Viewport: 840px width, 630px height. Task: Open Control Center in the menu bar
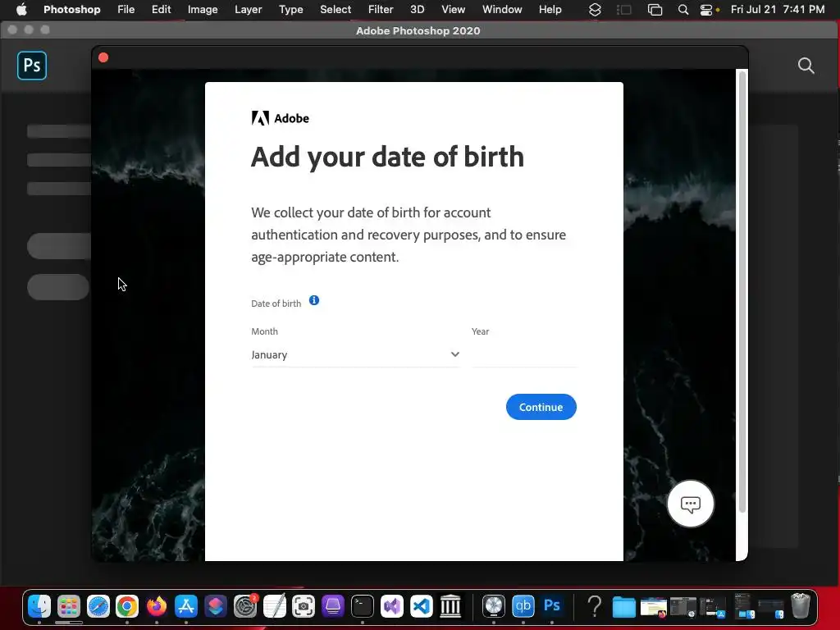706,10
